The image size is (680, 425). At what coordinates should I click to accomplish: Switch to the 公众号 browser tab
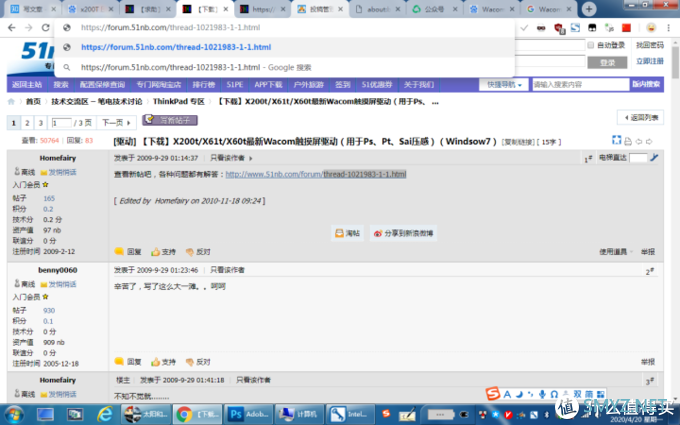click(x=434, y=9)
